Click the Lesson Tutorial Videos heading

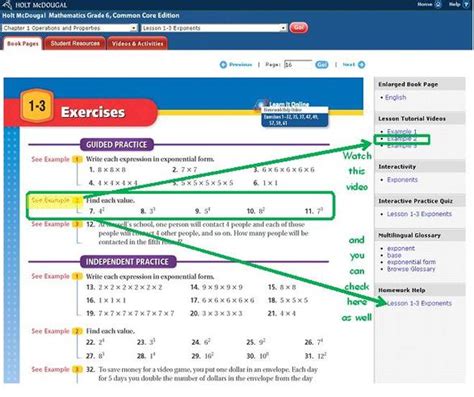[412, 119]
